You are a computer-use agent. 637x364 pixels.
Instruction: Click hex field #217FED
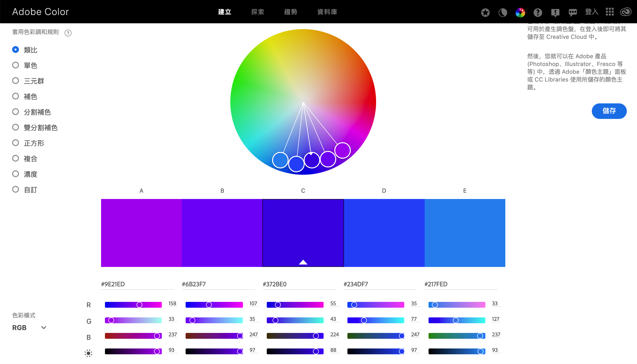[x=461, y=284]
